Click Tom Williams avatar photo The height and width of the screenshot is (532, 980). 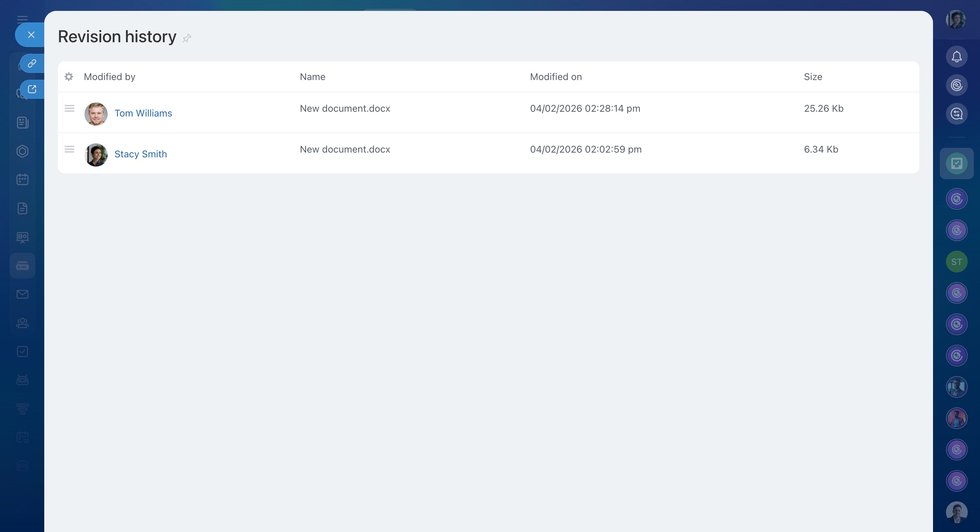(x=96, y=114)
